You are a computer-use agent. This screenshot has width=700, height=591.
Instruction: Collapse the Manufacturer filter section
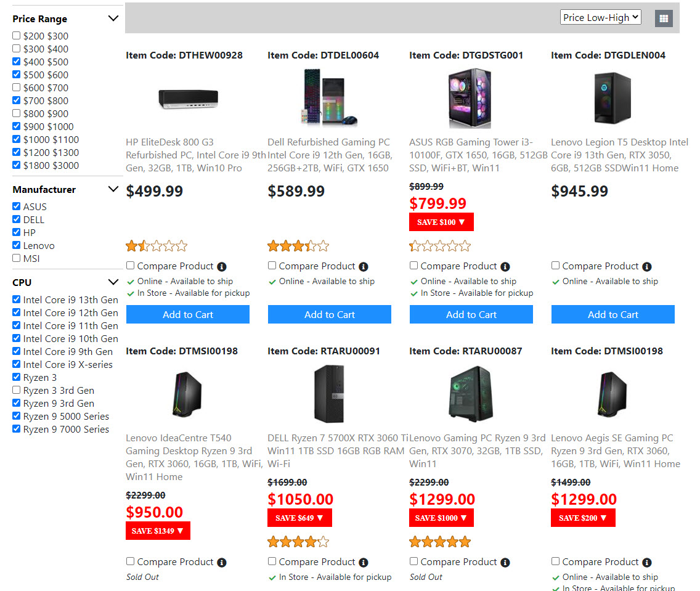113,189
